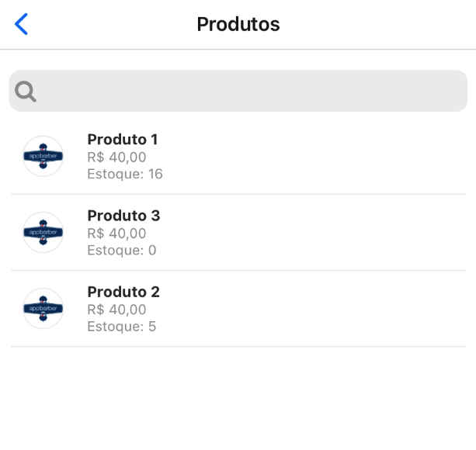The height and width of the screenshot is (450, 476).
Task: Click the Estoque: 5 stock label
Action: point(122,326)
